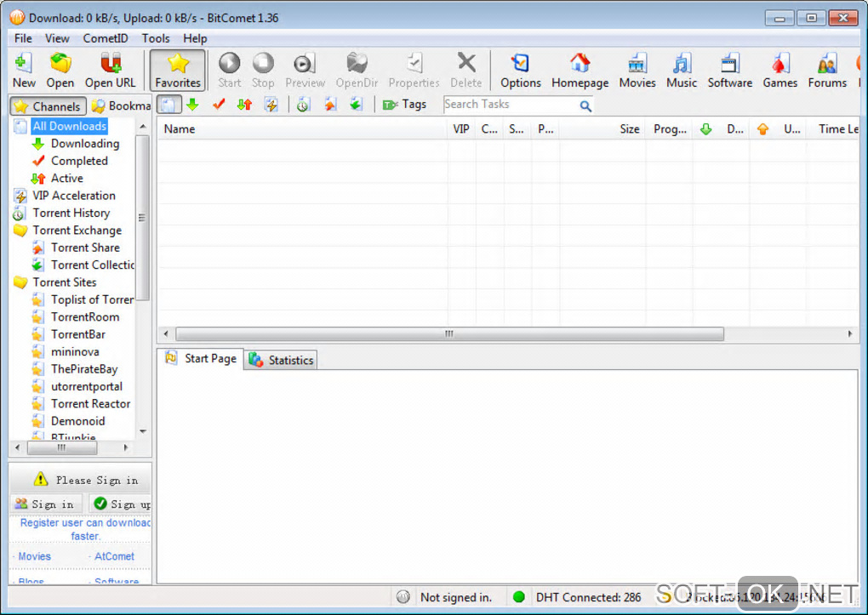
Task: Click the Delete X icon
Action: [x=466, y=71]
